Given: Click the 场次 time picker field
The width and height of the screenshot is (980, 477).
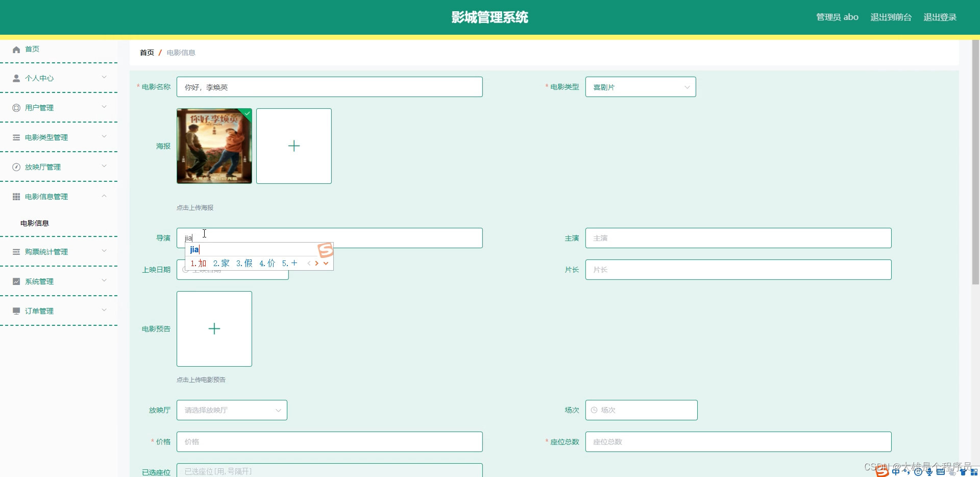Looking at the screenshot, I should tap(642, 410).
